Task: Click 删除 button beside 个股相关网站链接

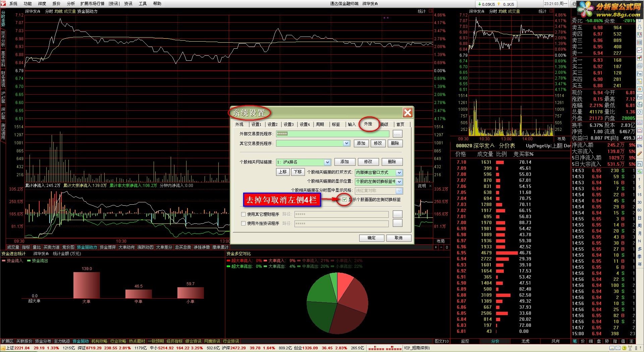Action: pos(392,162)
